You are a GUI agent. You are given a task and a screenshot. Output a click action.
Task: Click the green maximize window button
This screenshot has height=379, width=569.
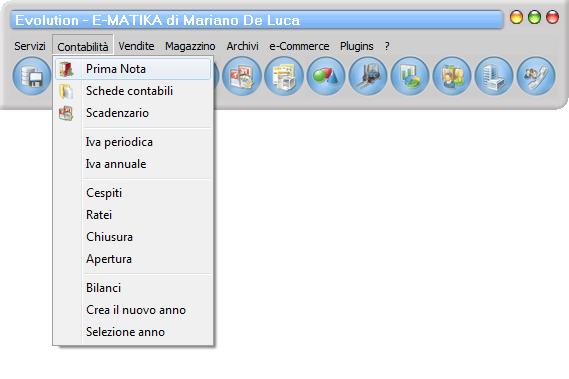tap(534, 17)
